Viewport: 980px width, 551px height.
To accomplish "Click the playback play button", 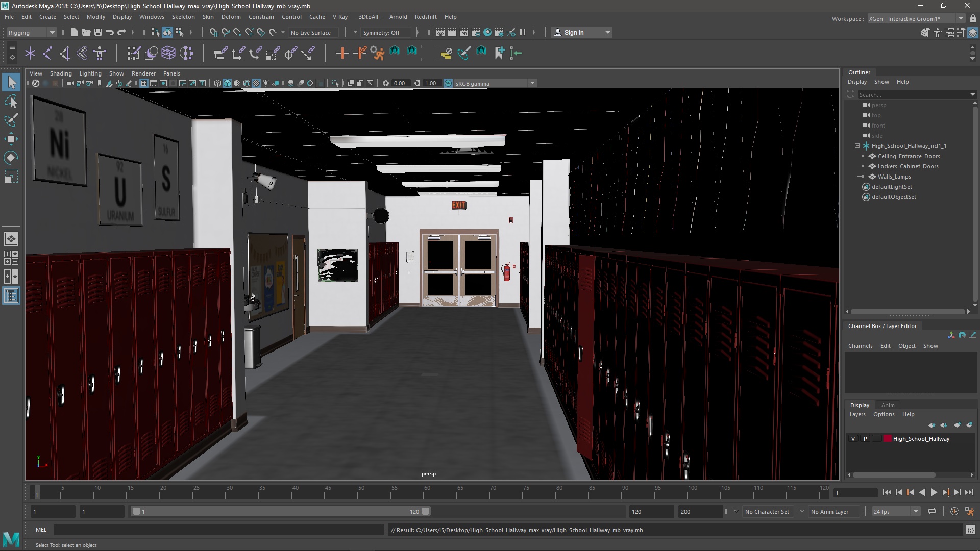I will (935, 492).
